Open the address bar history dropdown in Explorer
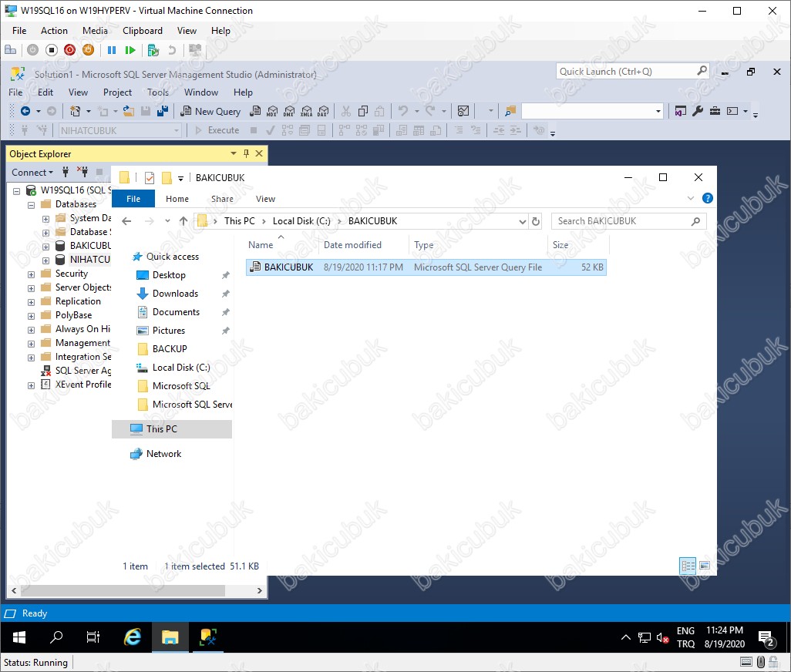 point(523,221)
